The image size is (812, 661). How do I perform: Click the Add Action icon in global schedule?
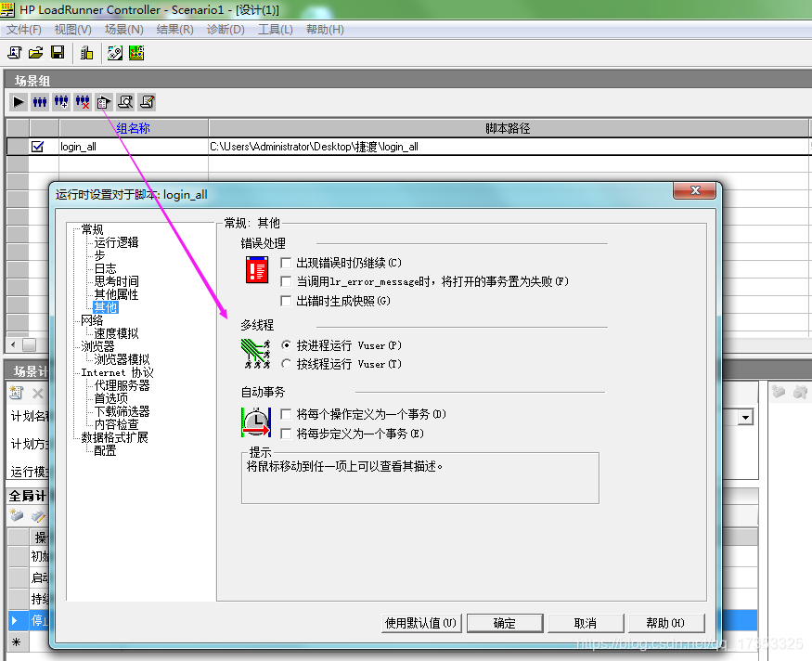tap(17, 515)
